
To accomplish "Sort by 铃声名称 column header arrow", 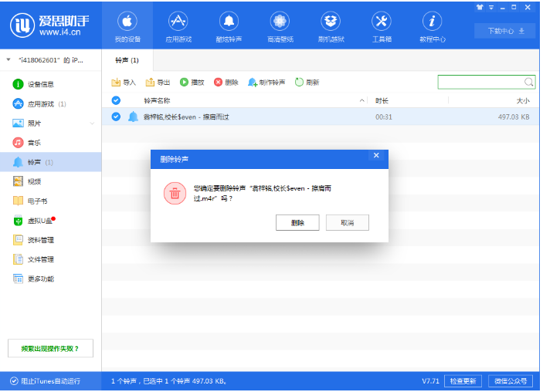I will pos(362,101).
